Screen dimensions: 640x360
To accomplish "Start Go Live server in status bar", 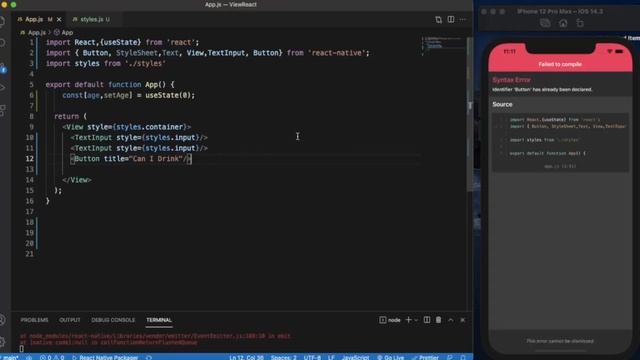I will [391, 357].
